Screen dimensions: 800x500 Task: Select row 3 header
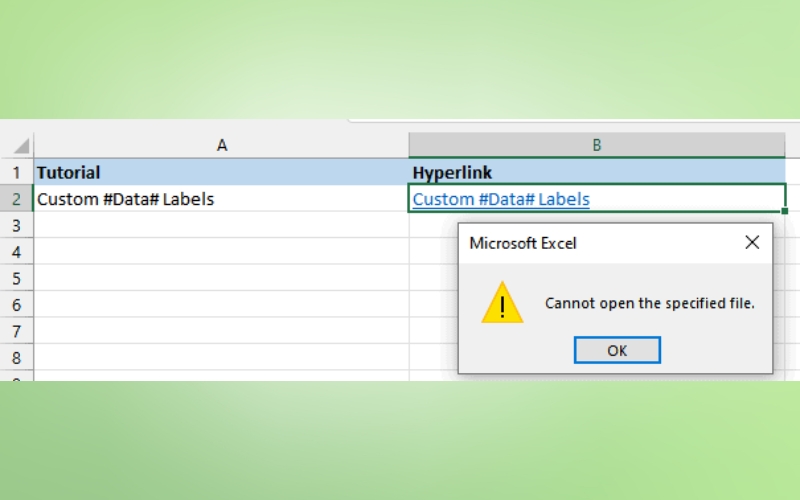coord(16,225)
